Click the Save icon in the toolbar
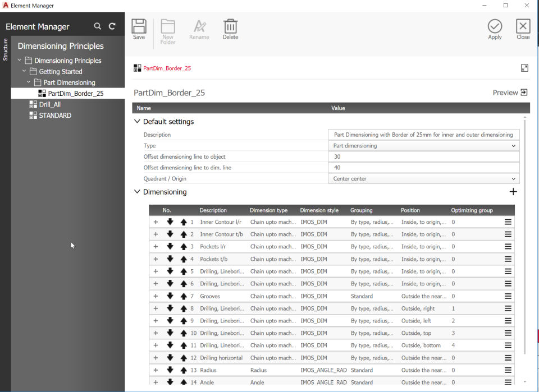The width and height of the screenshot is (539, 392). (139, 28)
